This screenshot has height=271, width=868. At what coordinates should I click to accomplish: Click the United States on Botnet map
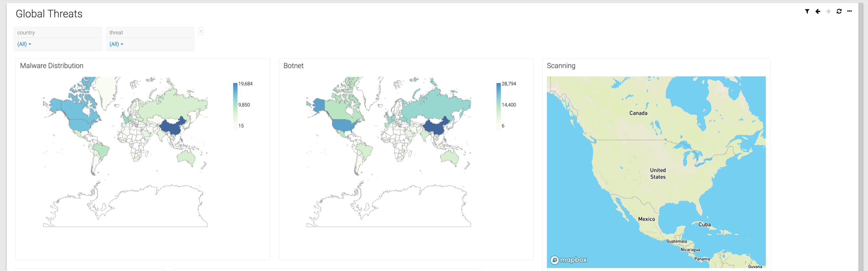coord(344,125)
